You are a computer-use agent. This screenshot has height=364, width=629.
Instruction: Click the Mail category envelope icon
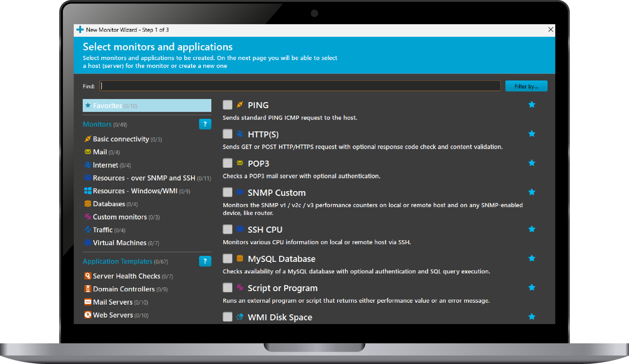87,152
